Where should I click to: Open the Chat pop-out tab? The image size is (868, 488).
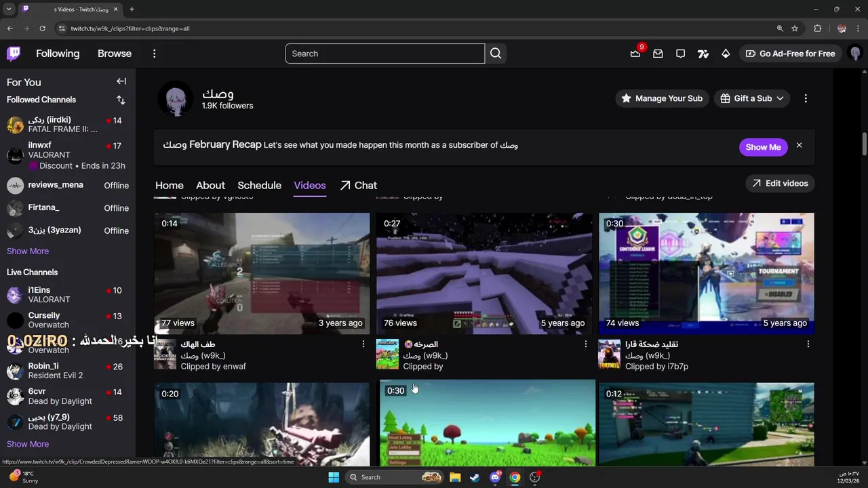(x=359, y=185)
